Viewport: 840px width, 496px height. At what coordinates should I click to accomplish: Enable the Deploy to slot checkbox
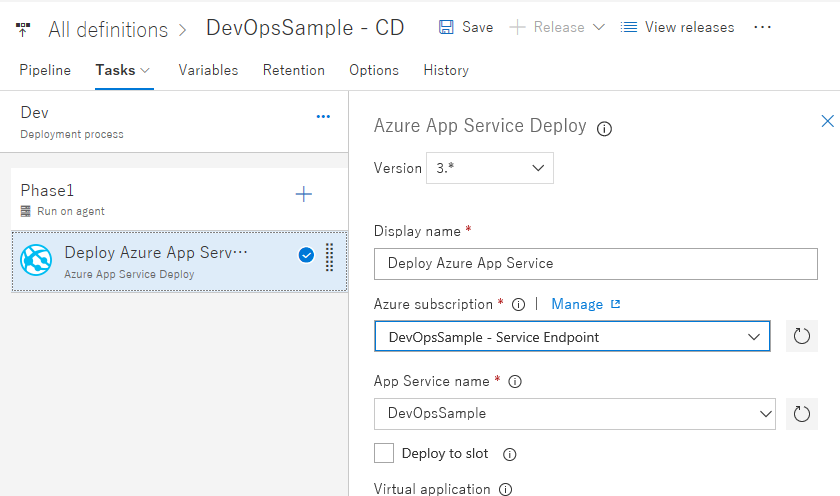[x=384, y=453]
